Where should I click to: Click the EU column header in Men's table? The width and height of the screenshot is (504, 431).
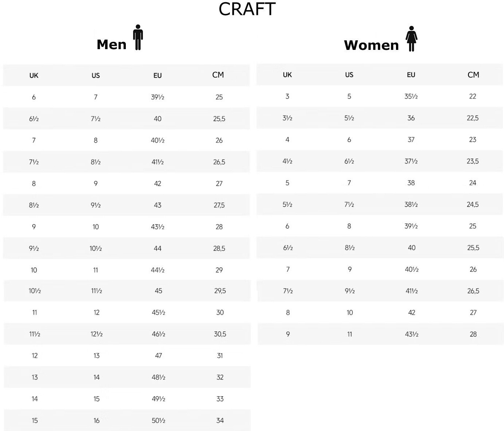coord(157,76)
